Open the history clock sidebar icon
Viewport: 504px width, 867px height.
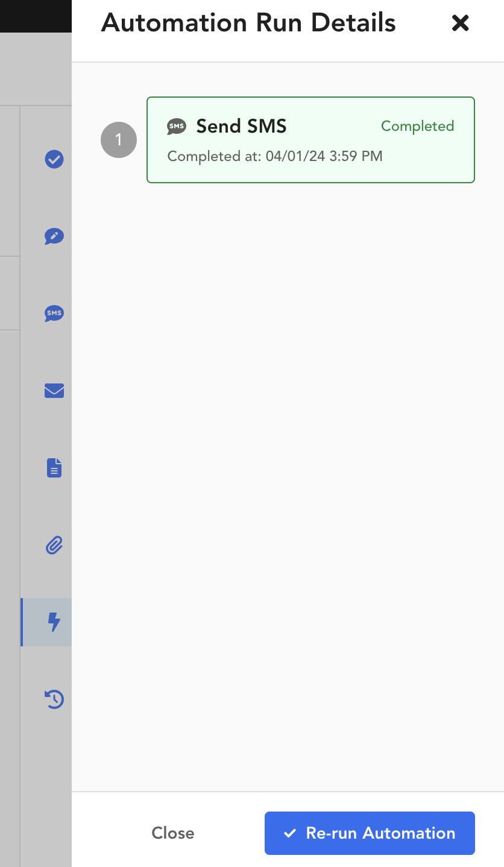point(54,699)
